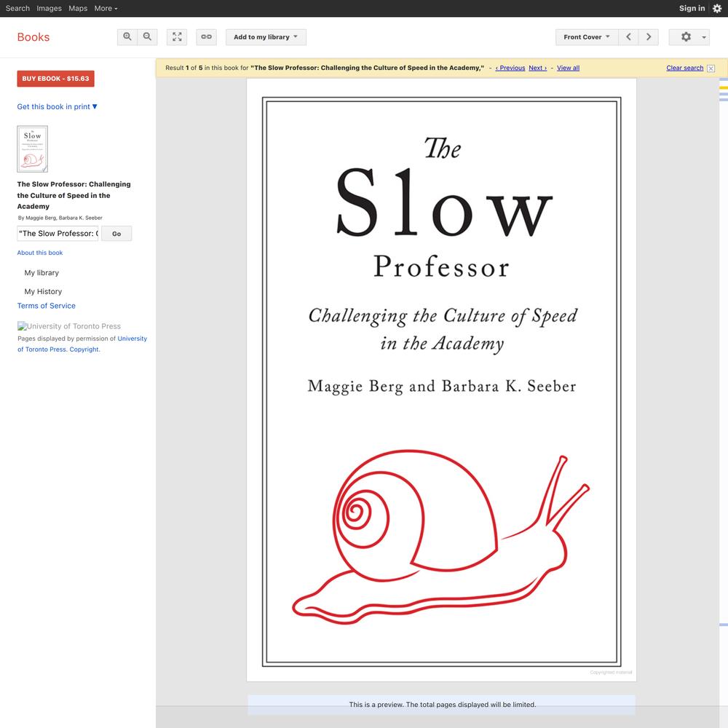Click the zoom out magnifier icon
728x728 pixels.
147,37
